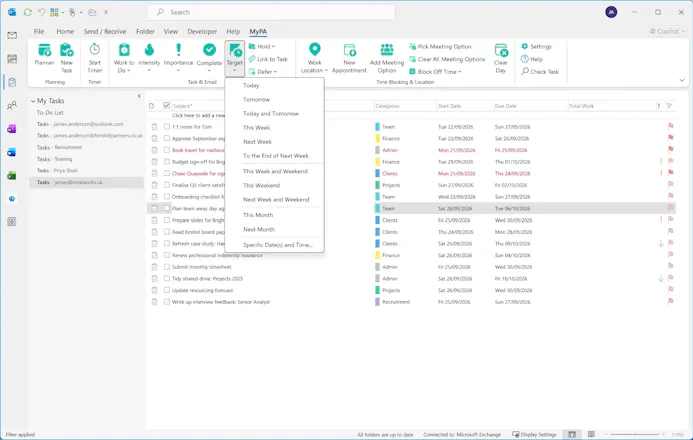Click Link to Task
Screen dimensions: 693x440
tap(268, 59)
